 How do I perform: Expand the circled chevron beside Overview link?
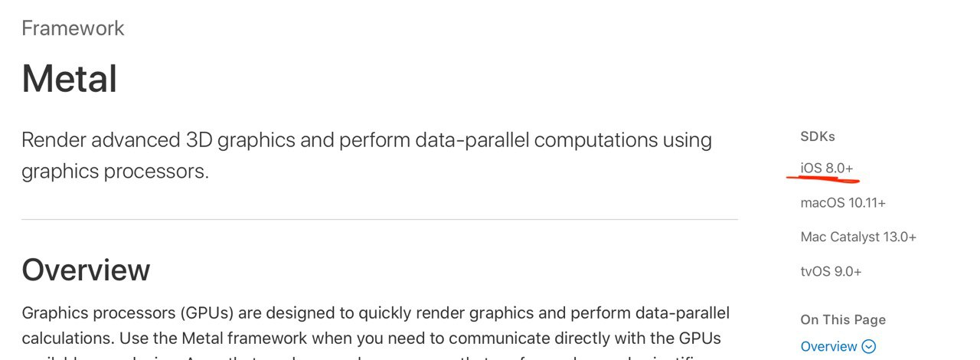[x=868, y=347]
